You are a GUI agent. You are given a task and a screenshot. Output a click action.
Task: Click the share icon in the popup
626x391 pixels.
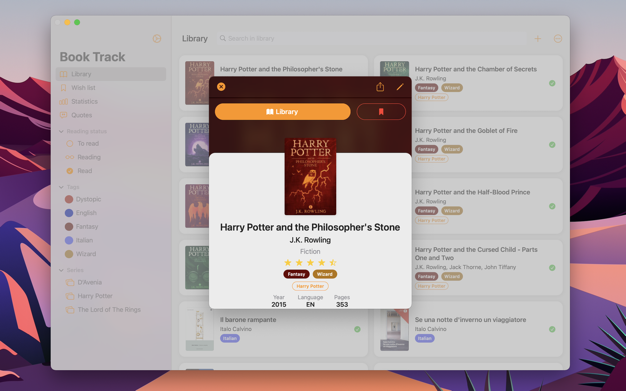380,87
